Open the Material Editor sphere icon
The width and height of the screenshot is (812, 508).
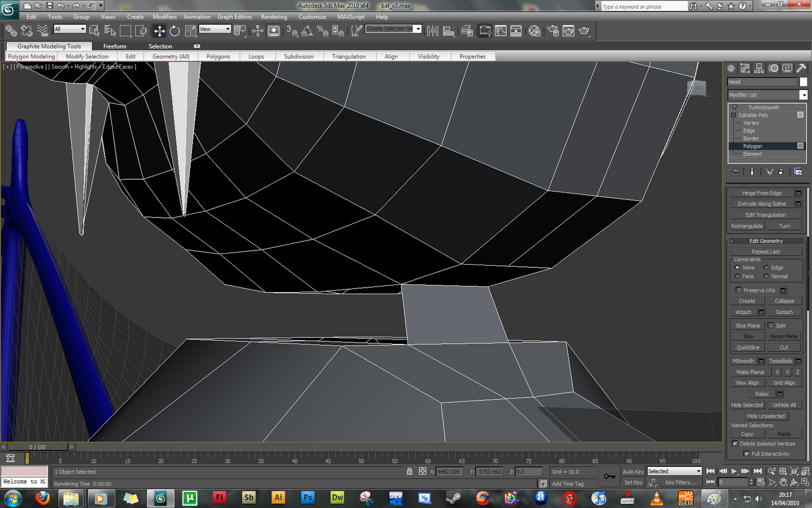click(534, 31)
